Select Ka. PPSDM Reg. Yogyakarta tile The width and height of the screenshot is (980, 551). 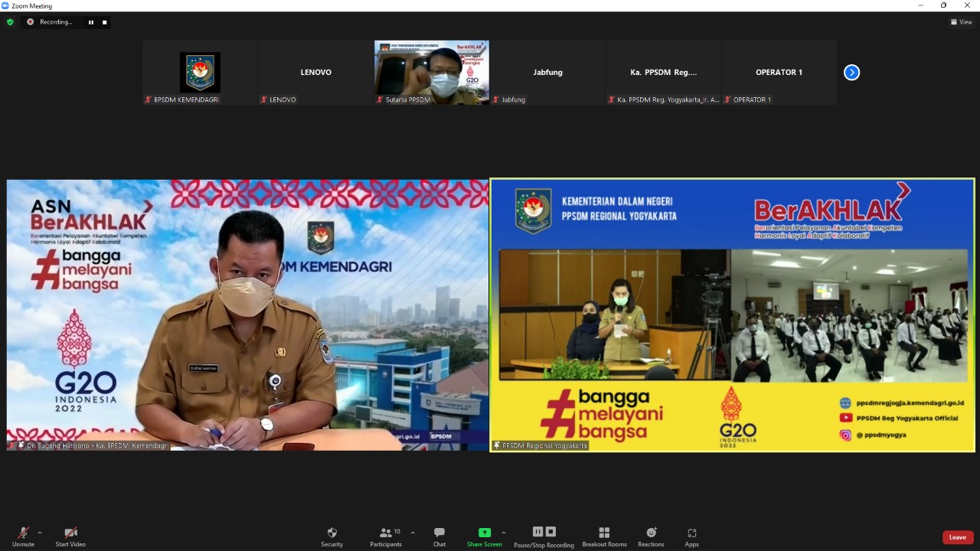(x=664, y=73)
